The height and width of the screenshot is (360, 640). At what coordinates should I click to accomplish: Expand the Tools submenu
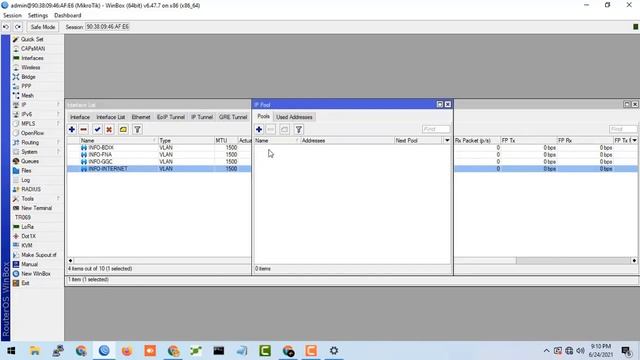(27, 199)
